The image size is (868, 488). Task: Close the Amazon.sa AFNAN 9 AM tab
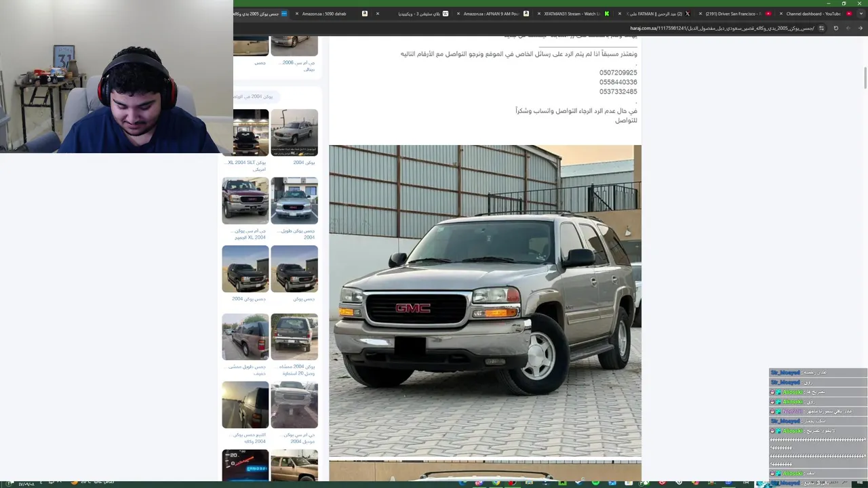click(458, 14)
